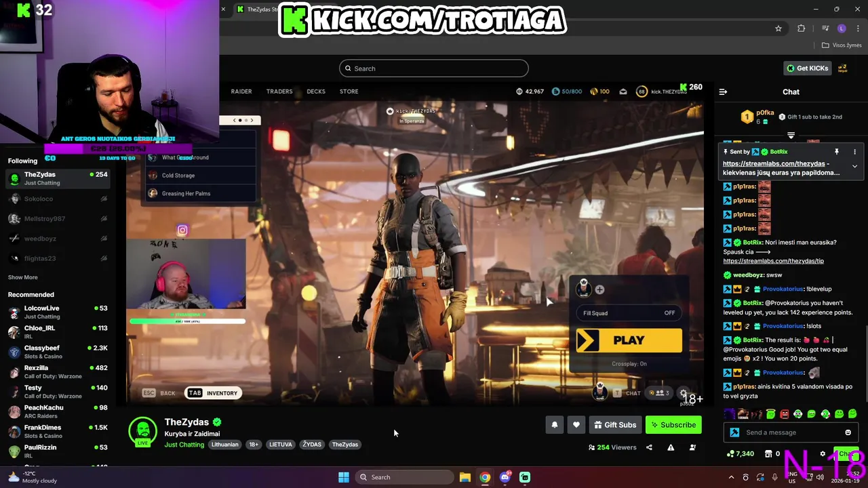Open the Chrome three-dot menu
Screen dimensions: 868x488
pos(858,28)
